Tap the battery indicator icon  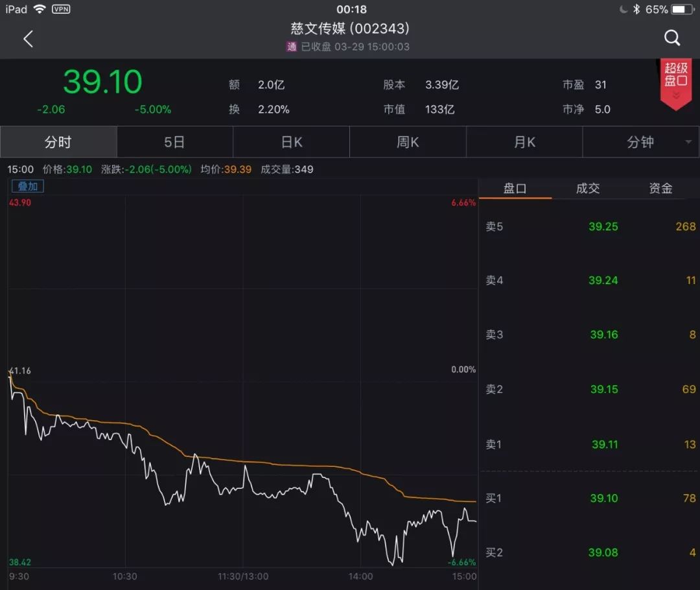(683, 9)
